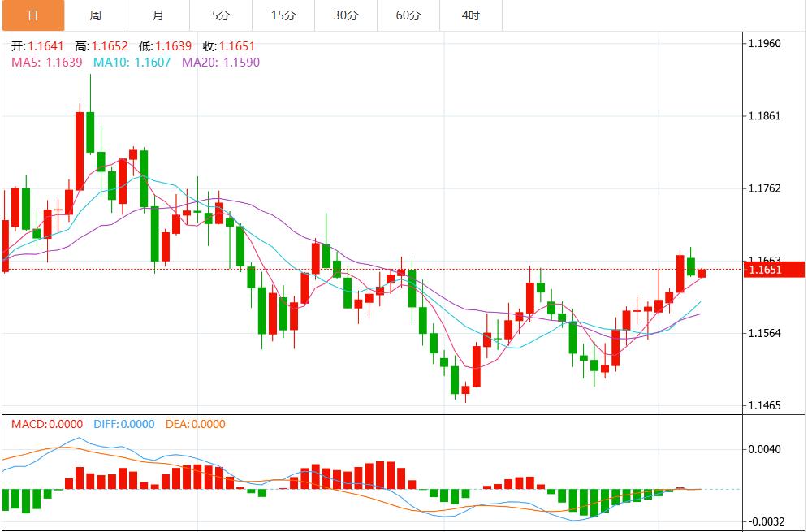The image size is (812, 532).
Task: Click the last candlestick on the chart
Action: point(702,273)
